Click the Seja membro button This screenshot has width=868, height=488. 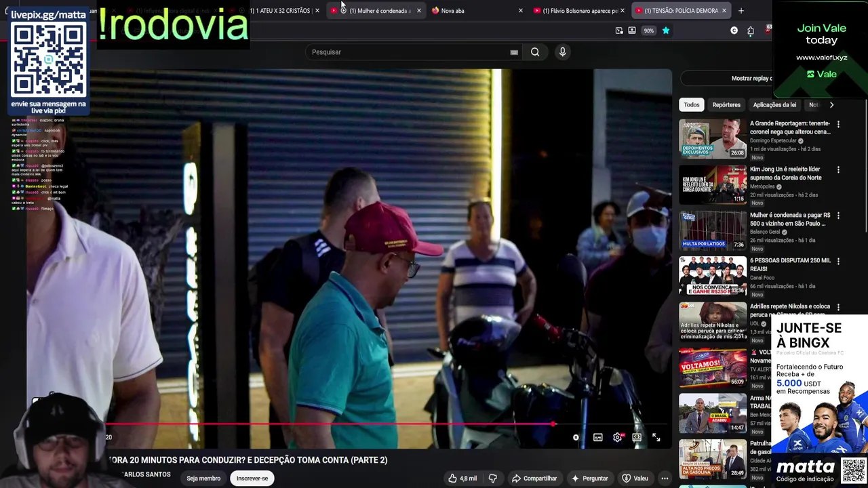click(x=203, y=479)
